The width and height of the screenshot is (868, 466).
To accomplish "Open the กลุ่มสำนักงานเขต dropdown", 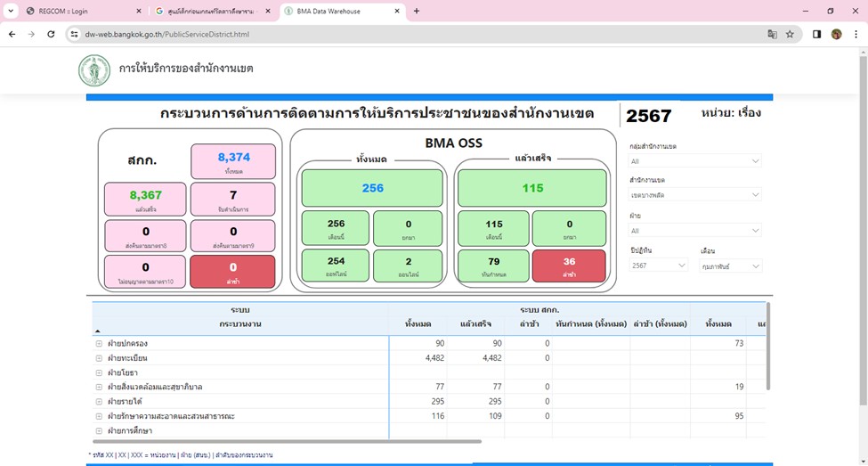I will click(x=694, y=161).
